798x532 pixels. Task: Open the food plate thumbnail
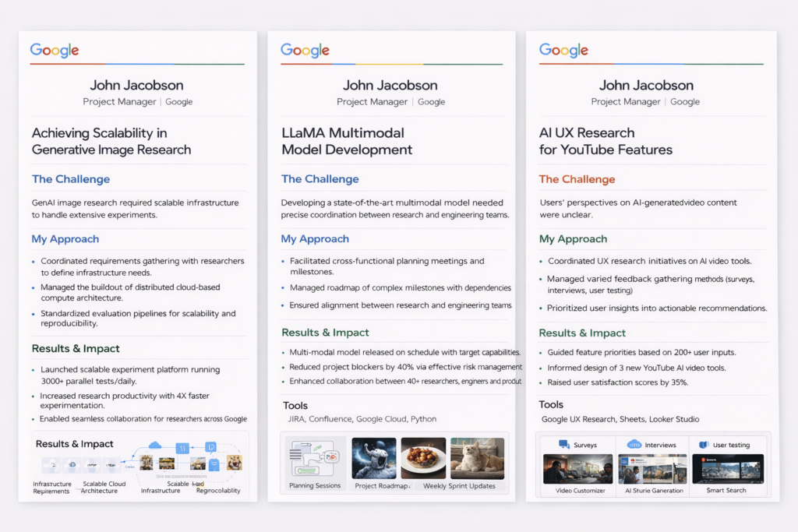click(423, 458)
